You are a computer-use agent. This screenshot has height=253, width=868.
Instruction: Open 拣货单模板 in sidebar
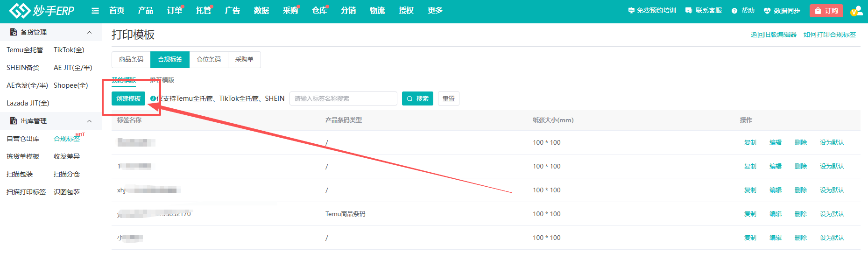(x=23, y=156)
